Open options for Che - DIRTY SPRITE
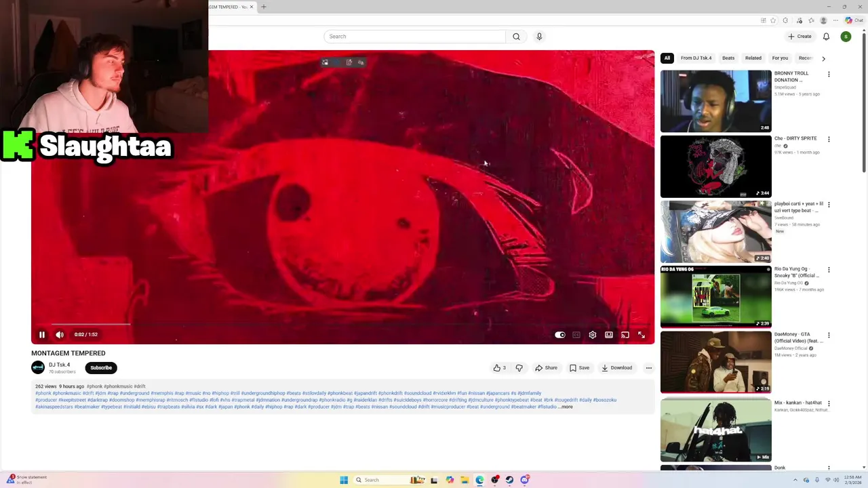This screenshot has width=868, height=488. pyautogui.click(x=828, y=139)
